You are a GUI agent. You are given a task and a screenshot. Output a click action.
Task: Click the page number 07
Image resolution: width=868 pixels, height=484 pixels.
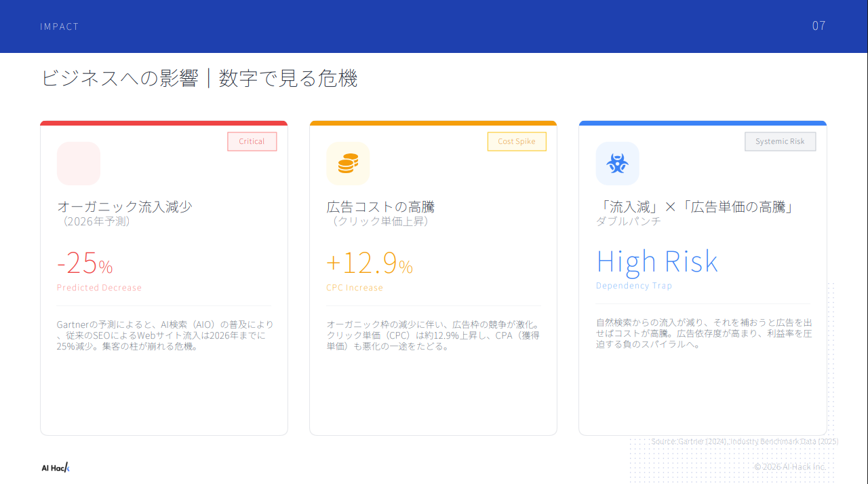(818, 26)
